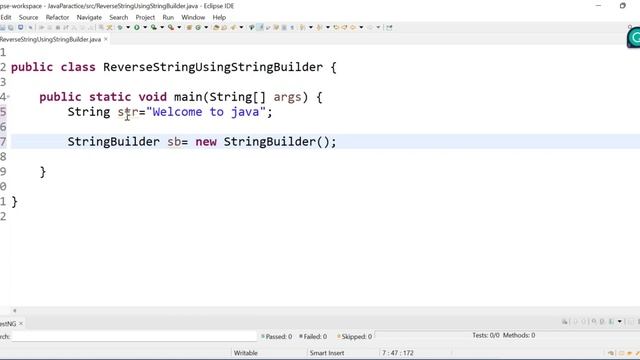This screenshot has width=640, height=360.
Task: Click the '7 : 47 : 172' cursor position
Action: pyautogui.click(x=398, y=353)
